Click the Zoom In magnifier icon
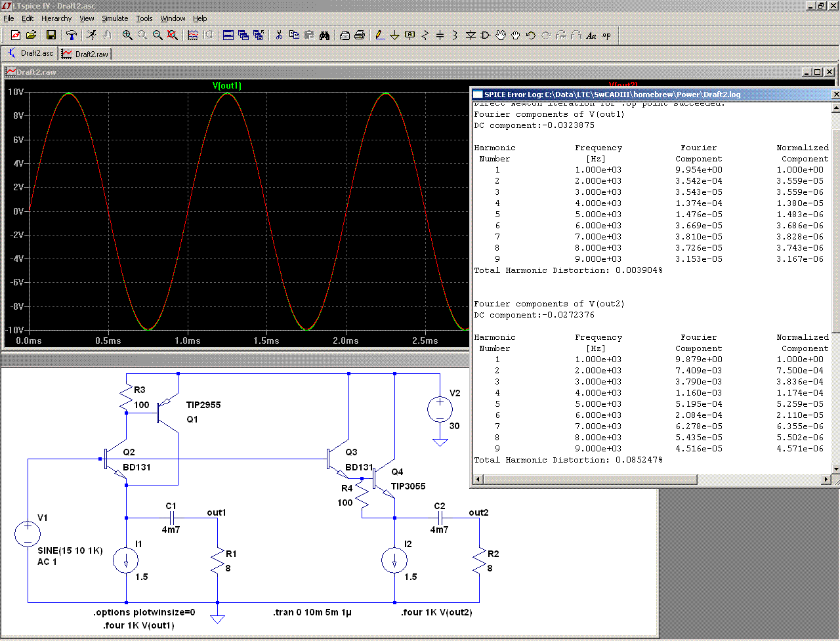Viewport: 840px width, 641px height. tap(127, 35)
